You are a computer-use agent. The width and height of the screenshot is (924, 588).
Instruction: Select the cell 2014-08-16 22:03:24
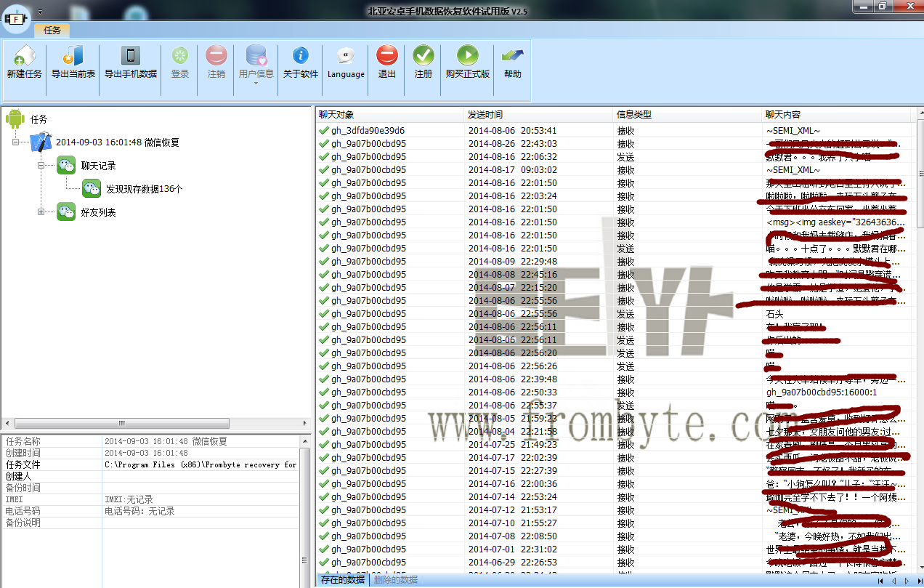[513, 196]
